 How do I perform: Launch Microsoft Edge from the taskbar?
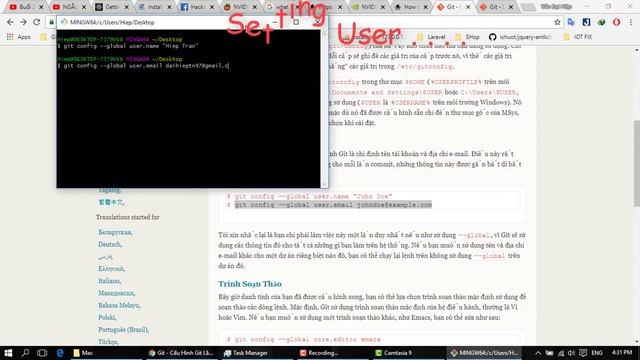point(60,353)
